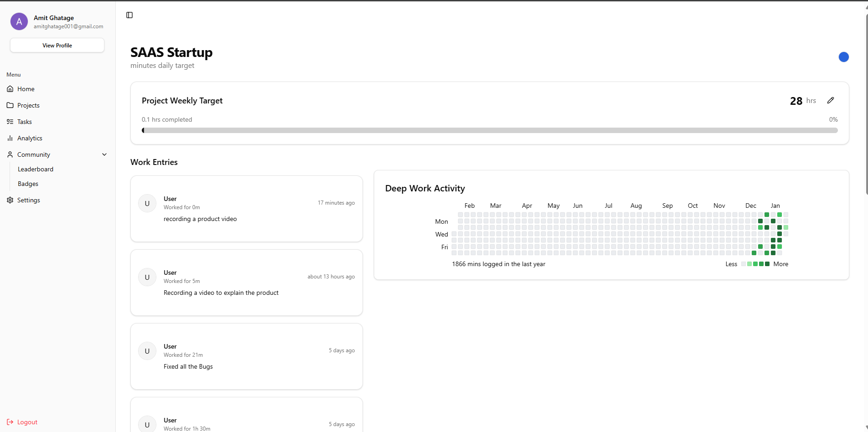The width and height of the screenshot is (868, 432).
Task: Open Analytics using the bar chart icon
Action: pyautogui.click(x=10, y=138)
